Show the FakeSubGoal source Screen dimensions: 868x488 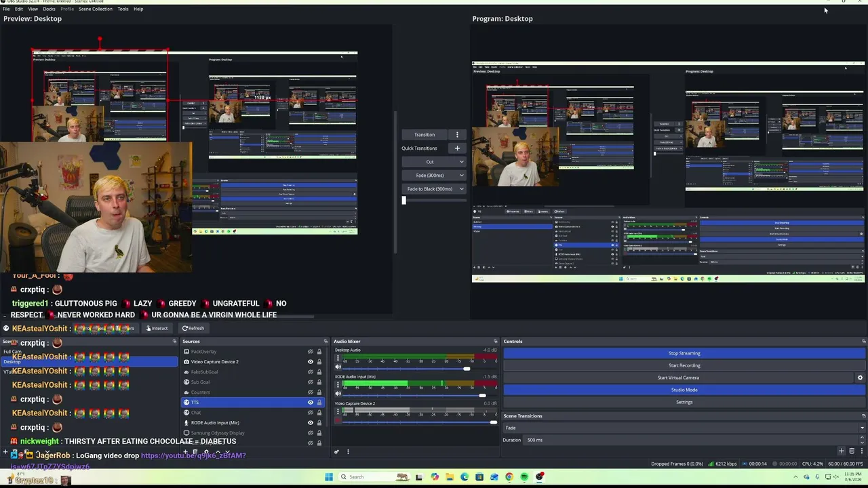coord(311,372)
